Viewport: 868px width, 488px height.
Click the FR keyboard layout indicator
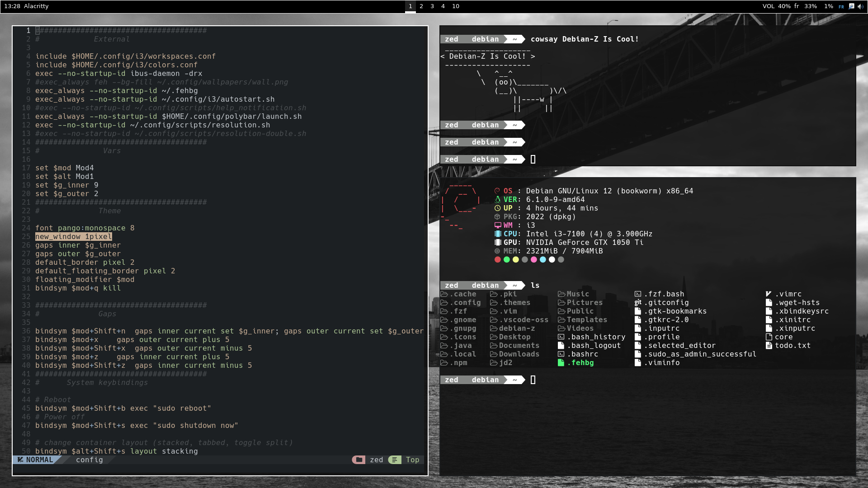pos(841,6)
